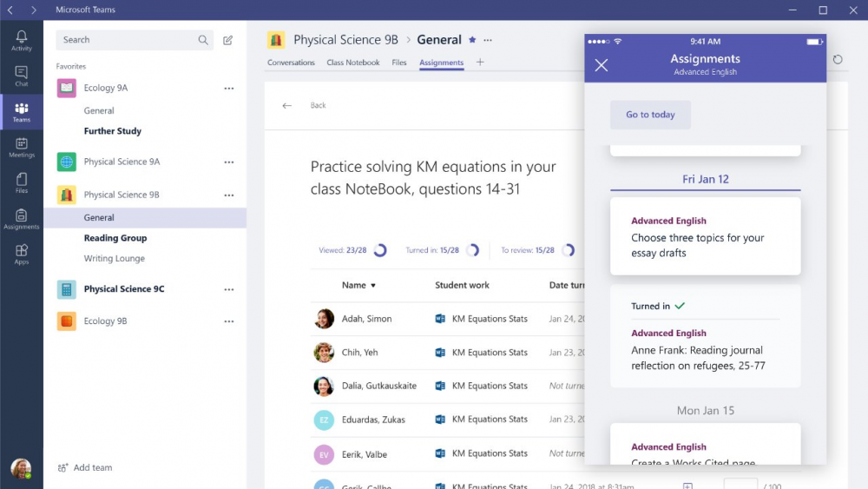Open more options for Physical Science 9C
The image size is (868, 489).
pos(228,289)
